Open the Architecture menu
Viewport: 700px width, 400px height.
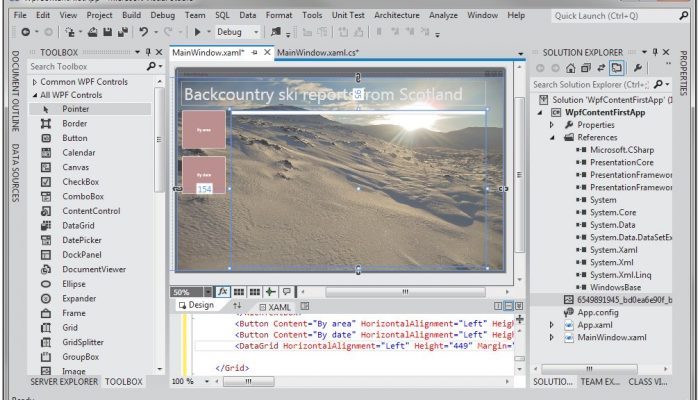[x=396, y=15]
